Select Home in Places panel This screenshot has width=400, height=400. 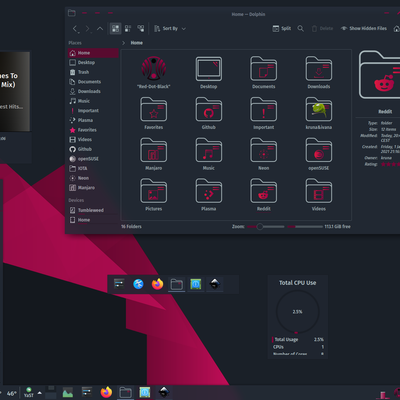tap(93, 53)
